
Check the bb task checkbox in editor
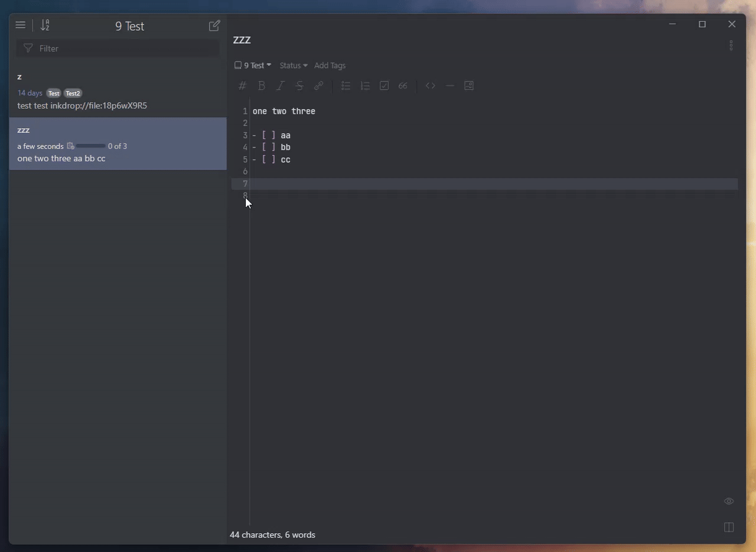click(x=269, y=147)
